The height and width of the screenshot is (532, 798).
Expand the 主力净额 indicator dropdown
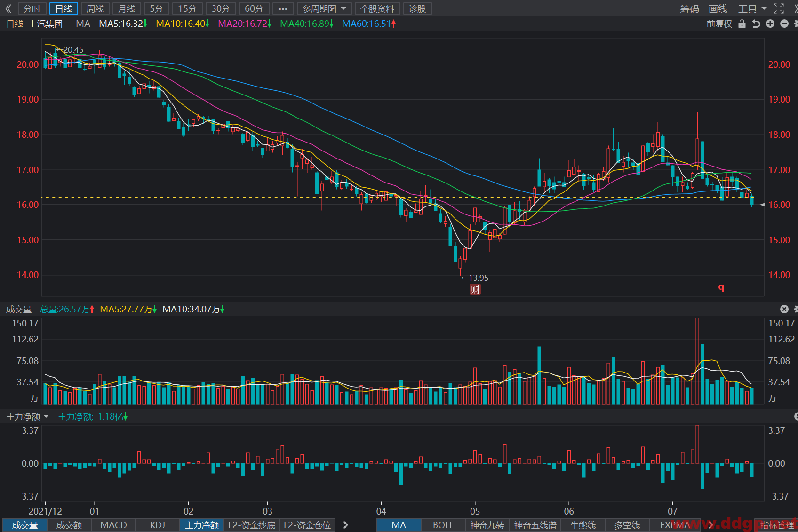point(27,417)
